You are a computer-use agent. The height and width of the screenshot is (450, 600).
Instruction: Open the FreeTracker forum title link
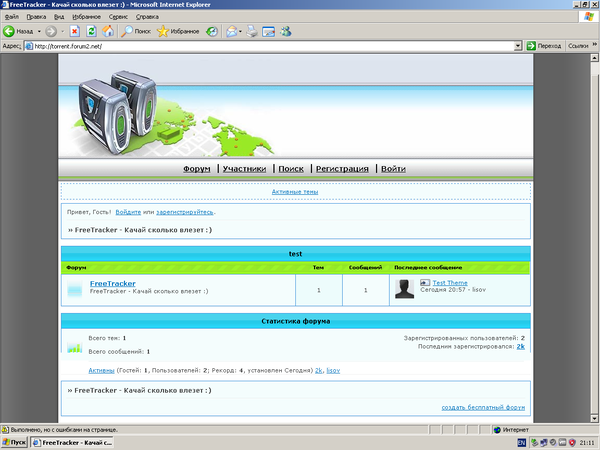113,284
